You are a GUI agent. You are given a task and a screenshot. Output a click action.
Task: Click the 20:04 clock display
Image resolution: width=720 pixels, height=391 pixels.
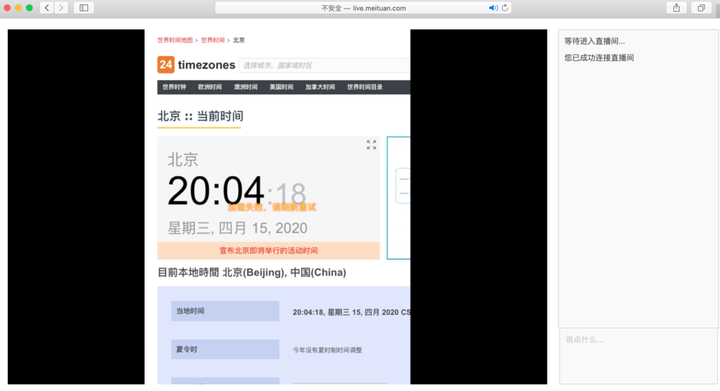(216, 191)
